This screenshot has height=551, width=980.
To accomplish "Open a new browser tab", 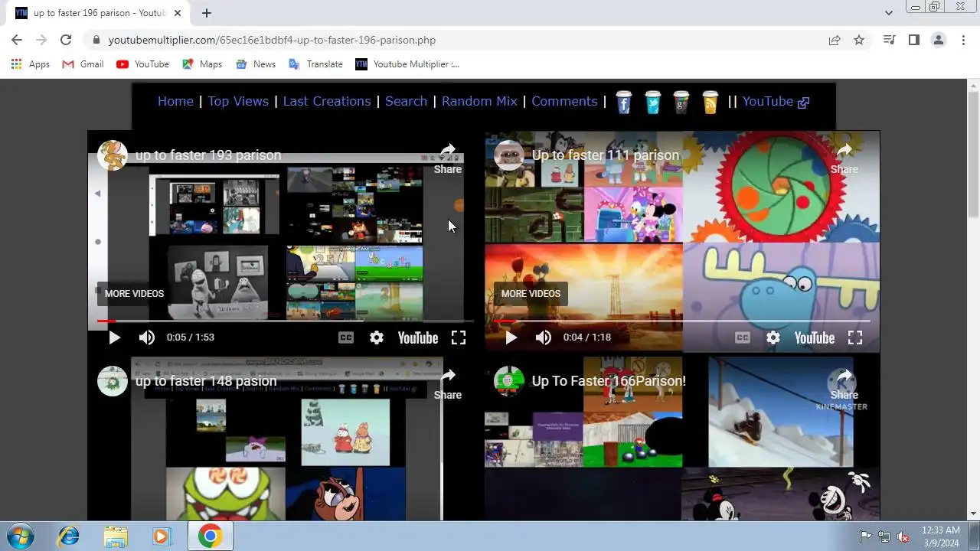I will 207,13.
